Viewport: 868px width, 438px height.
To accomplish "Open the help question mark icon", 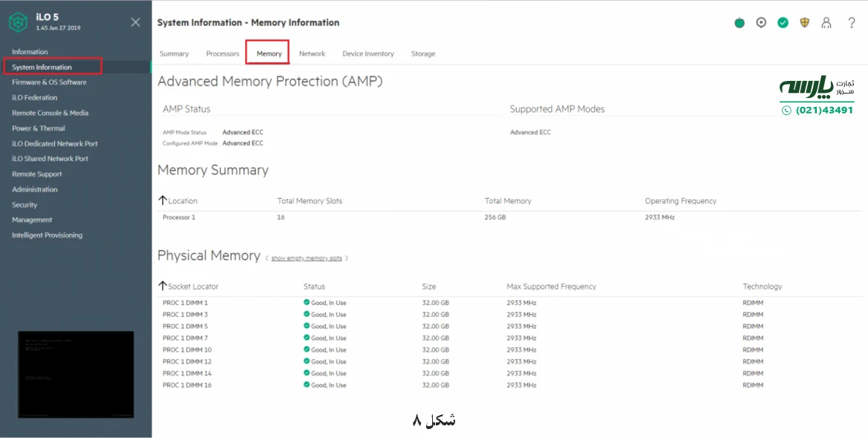I will coord(851,23).
